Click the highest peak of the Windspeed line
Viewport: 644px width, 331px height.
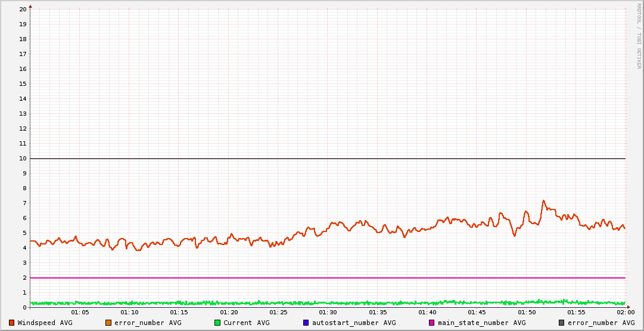click(x=543, y=201)
